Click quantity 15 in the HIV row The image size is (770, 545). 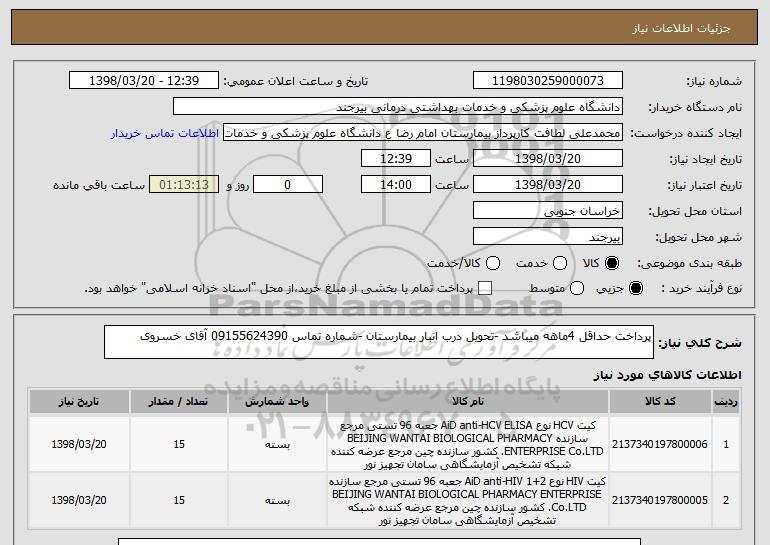(x=179, y=500)
